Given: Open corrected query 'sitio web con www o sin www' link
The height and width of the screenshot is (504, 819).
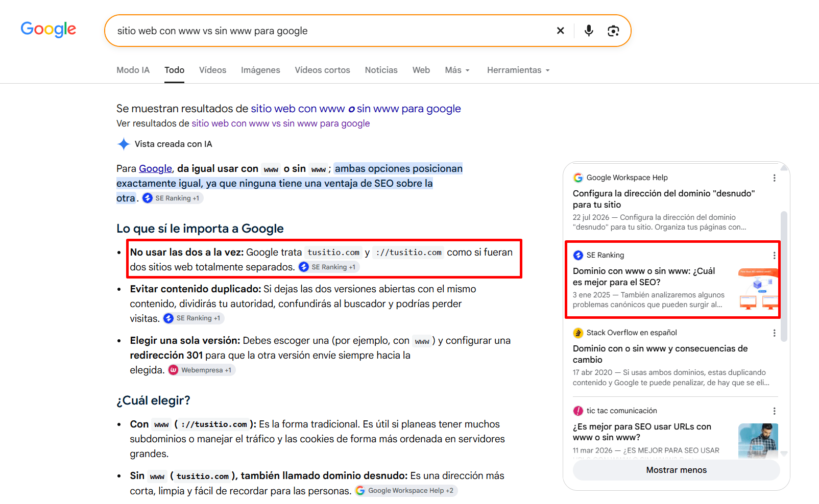Looking at the screenshot, I should (356, 109).
